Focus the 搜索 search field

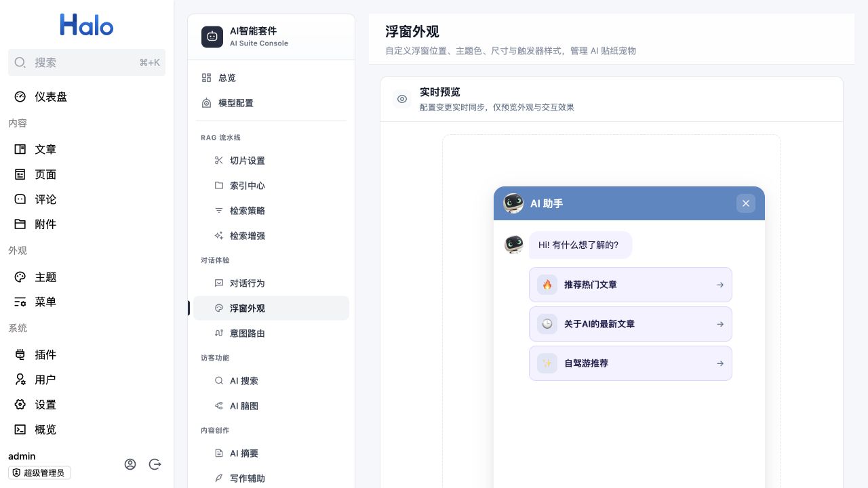[x=87, y=62]
